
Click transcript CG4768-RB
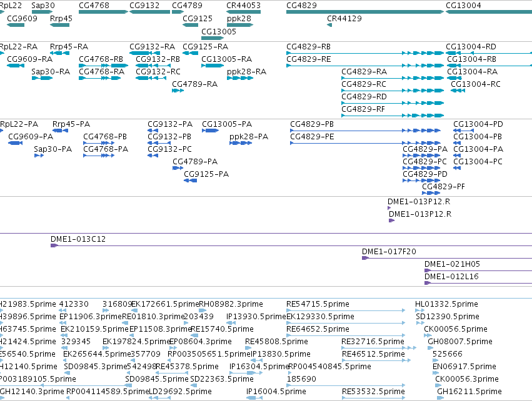[x=104, y=66]
